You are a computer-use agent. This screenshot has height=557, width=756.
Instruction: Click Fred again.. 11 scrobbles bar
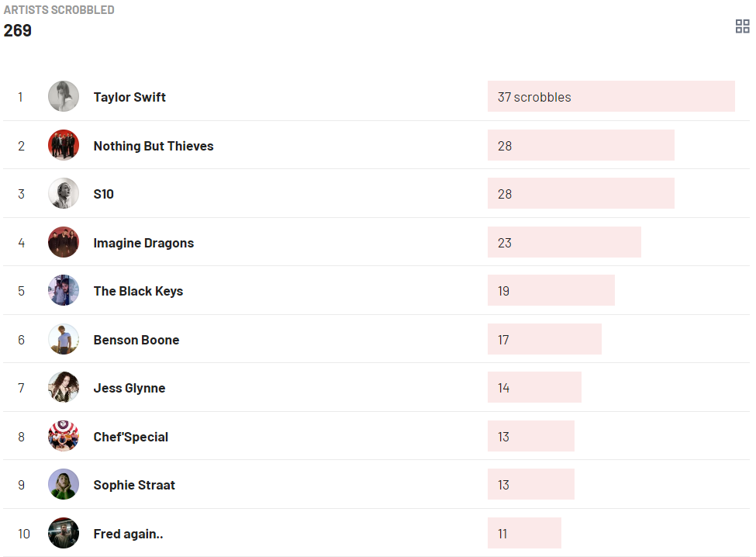coord(524,534)
